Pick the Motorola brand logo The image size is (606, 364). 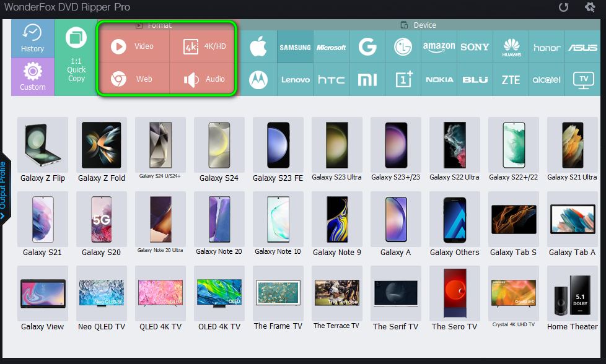pos(258,79)
